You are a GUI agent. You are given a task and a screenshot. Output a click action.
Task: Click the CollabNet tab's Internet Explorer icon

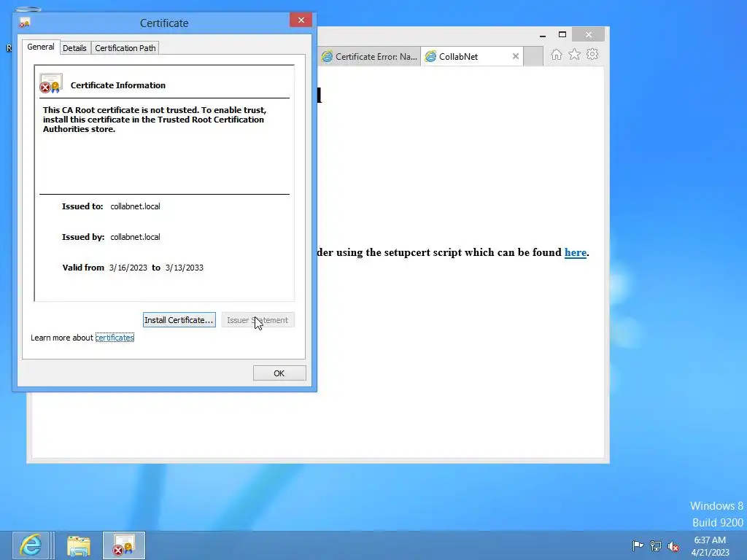point(430,57)
